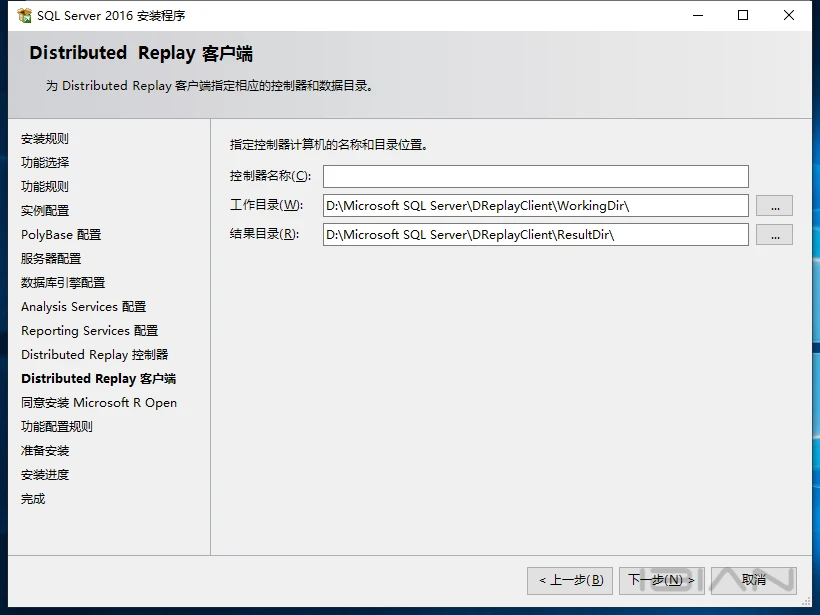The width and height of the screenshot is (820, 615).
Task: Select 实例配置 step in sidebar
Action: point(45,211)
